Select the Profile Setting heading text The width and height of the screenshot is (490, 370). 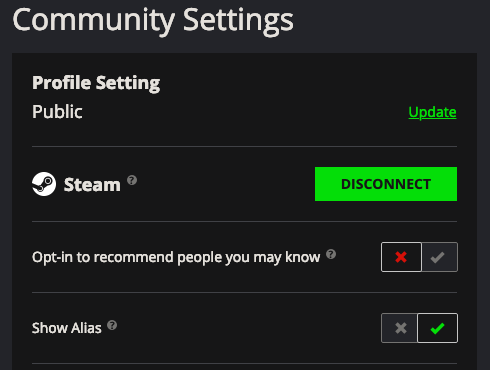pyautogui.click(x=96, y=83)
